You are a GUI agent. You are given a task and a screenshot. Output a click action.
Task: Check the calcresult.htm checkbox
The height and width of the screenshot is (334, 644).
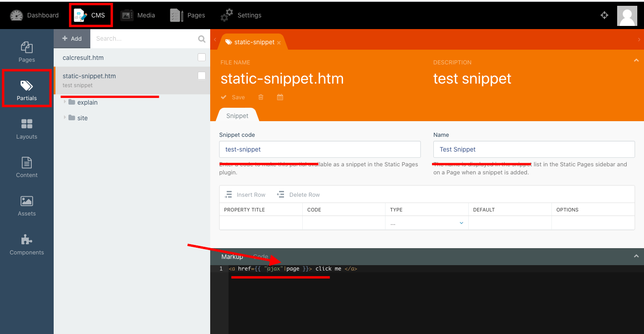point(202,57)
